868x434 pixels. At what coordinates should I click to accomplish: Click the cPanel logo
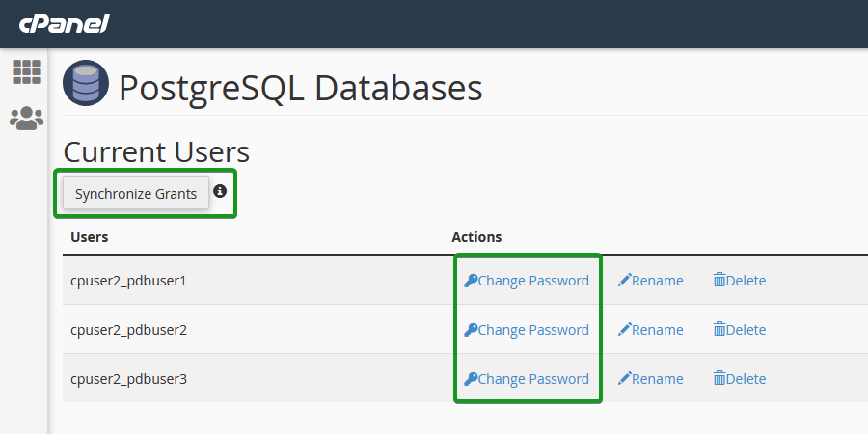pyautogui.click(x=65, y=24)
